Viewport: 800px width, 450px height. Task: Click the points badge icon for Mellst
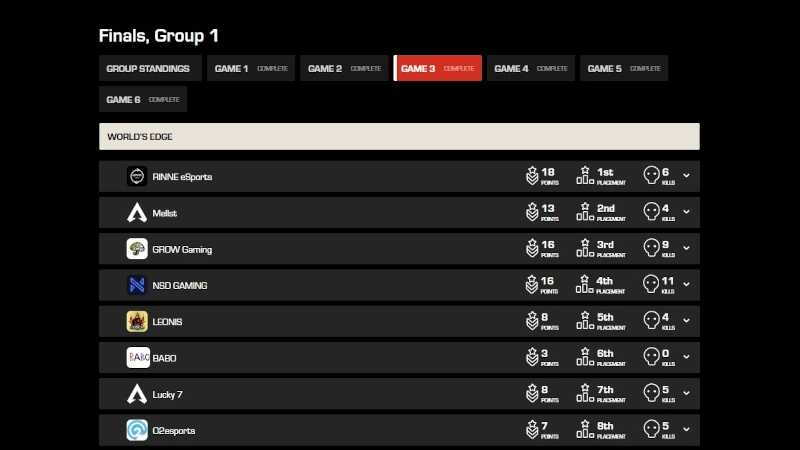tap(532, 212)
